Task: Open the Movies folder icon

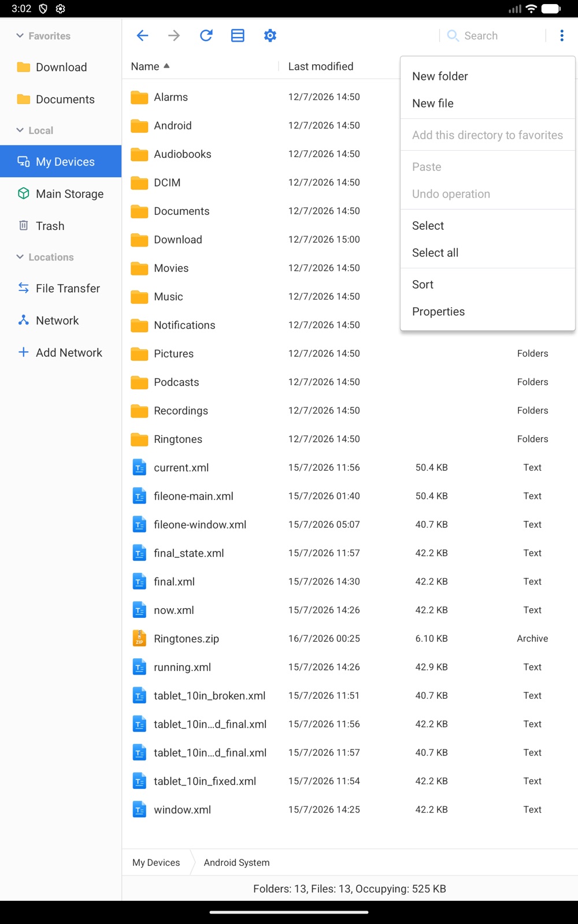Action: (x=139, y=269)
